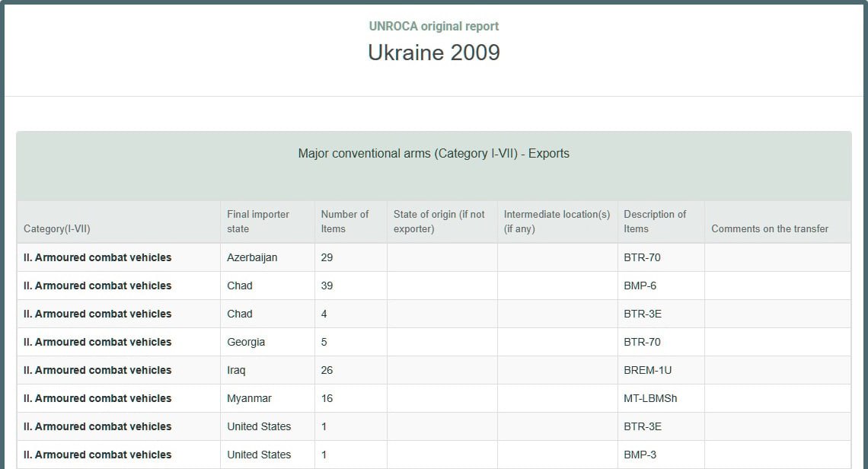868x469 pixels.
Task: Select the MT-LBMSh description cell
Action: tap(650, 398)
